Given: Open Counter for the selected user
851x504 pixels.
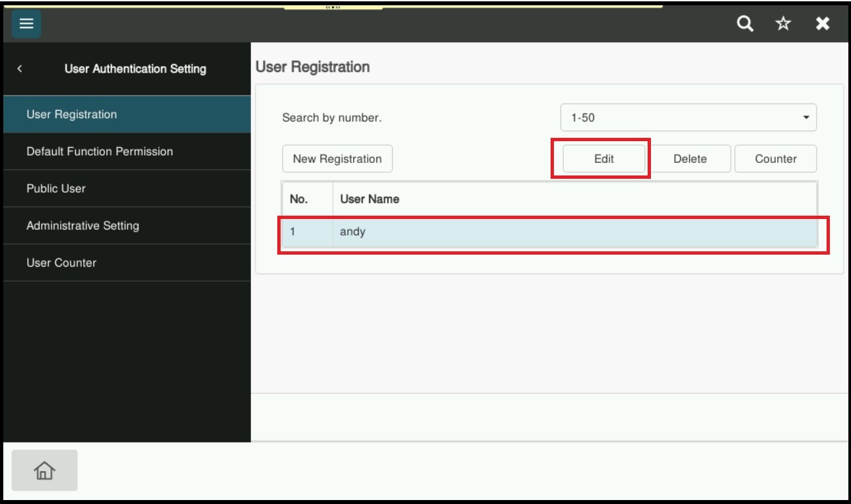Looking at the screenshot, I should (x=775, y=159).
